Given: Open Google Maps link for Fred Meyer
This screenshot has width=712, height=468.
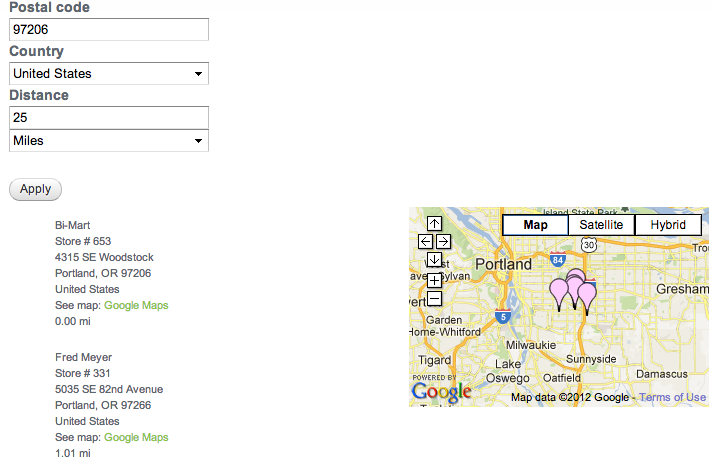Looking at the screenshot, I should click(136, 438).
